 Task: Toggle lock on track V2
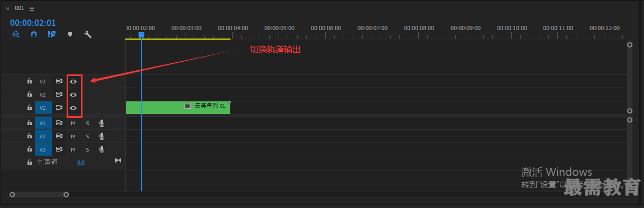(30, 94)
